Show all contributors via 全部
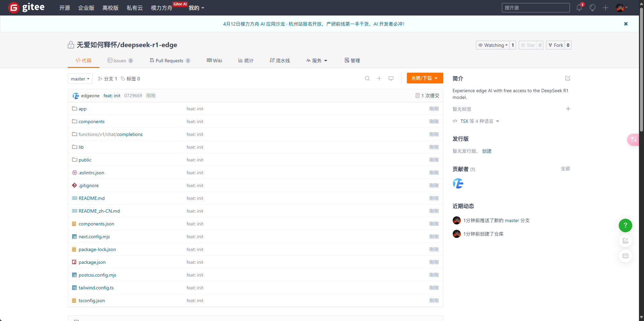Viewport: 644px width, 321px height. click(566, 169)
